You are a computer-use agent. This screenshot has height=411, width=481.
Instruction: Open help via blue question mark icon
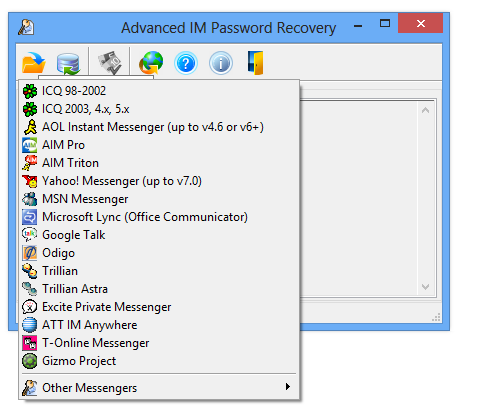186,63
